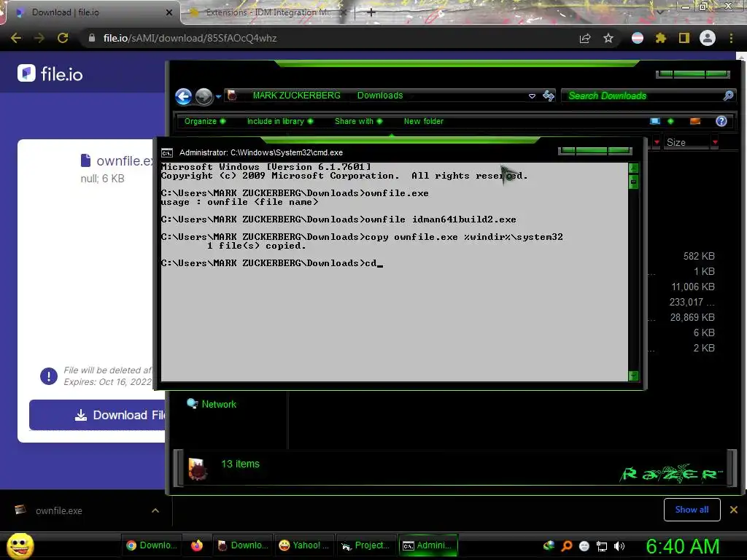This screenshot has width=747, height=560.
Task: Toggle Chrome side panel icon
Action: click(x=684, y=38)
